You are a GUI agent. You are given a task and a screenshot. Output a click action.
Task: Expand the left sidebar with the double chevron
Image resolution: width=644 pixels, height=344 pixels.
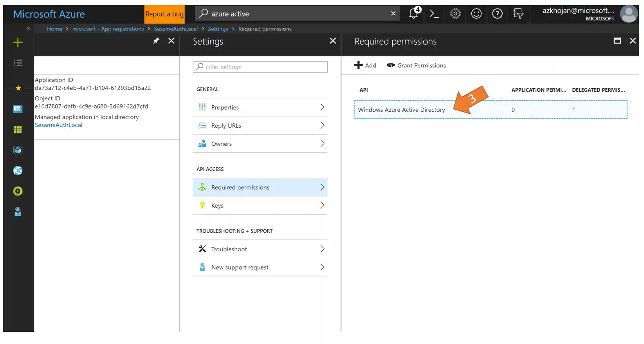click(x=28, y=29)
